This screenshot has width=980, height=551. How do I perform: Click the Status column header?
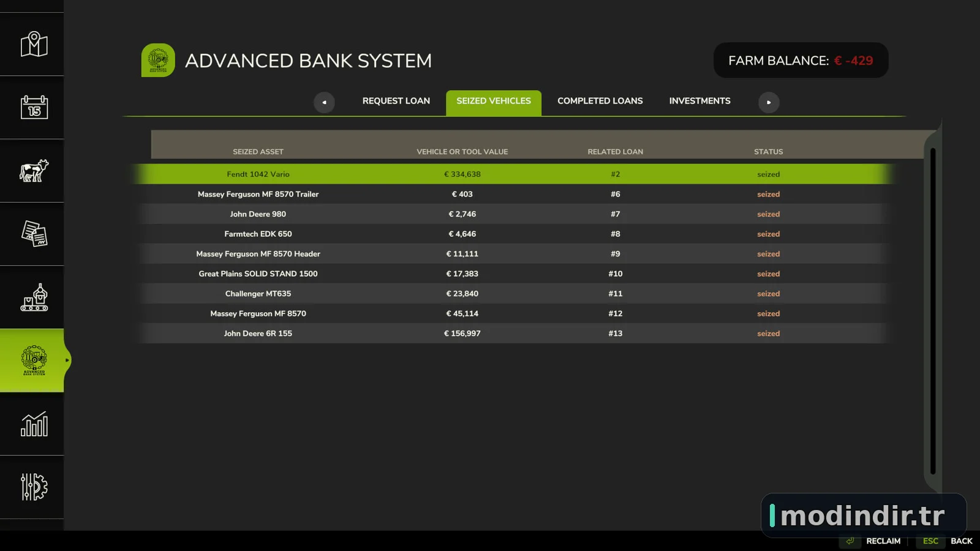point(769,152)
